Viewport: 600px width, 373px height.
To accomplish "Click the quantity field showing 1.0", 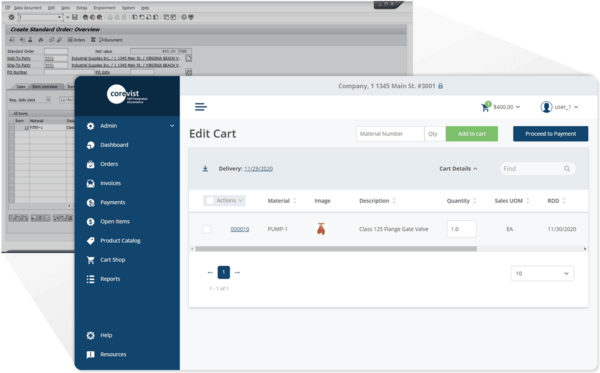I will pyautogui.click(x=461, y=229).
